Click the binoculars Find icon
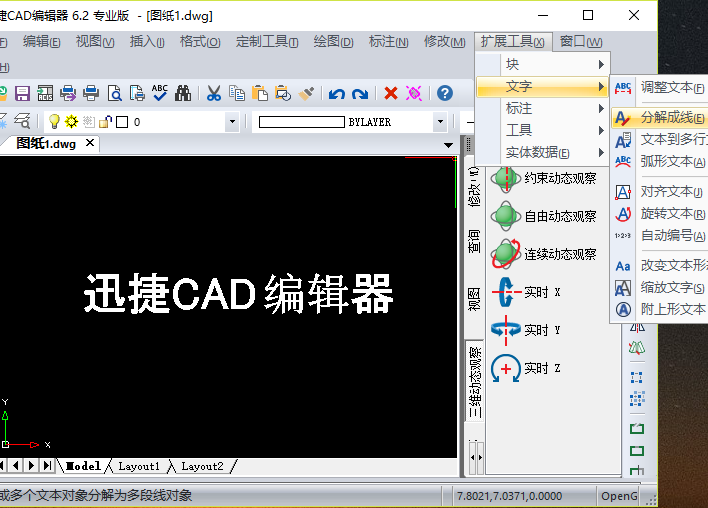 pos(183,93)
